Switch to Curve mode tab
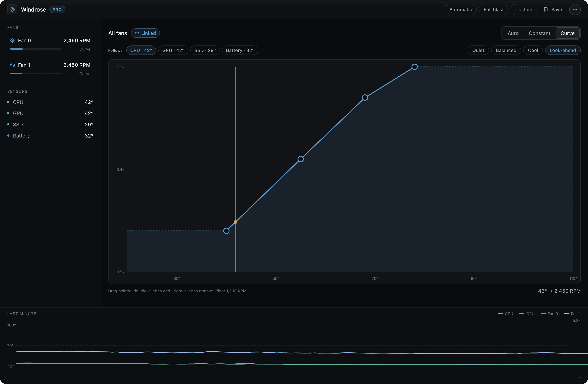Image resolution: width=588 pixels, height=384 pixels. (567, 33)
